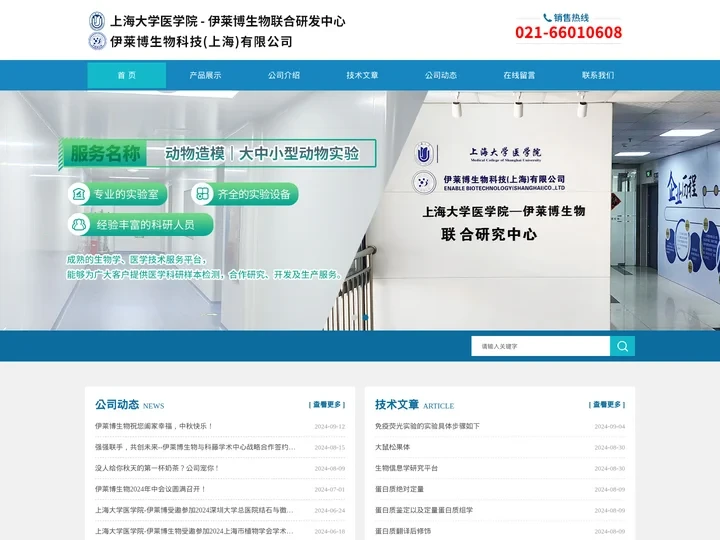
Task: Select the active blue carousel dot
Action: tap(366, 317)
